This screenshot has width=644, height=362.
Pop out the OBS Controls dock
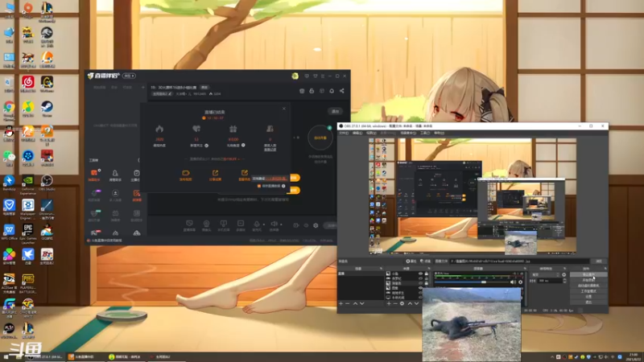[x=605, y=269]
